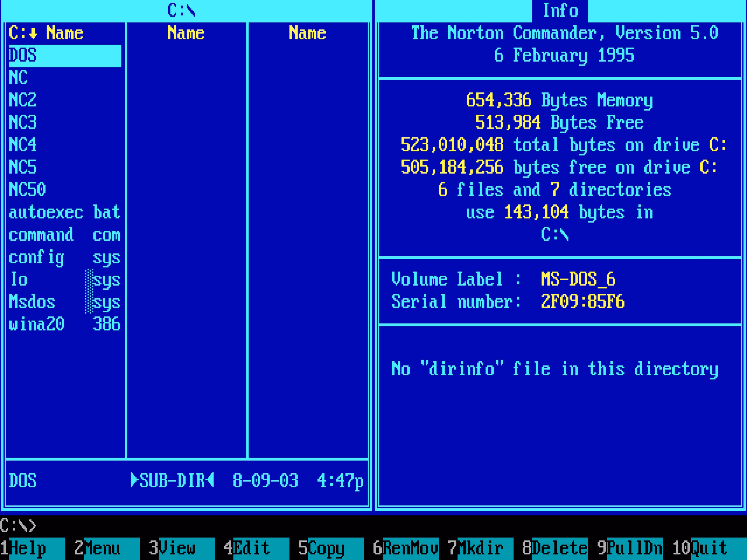Click the C:\> command line prompt
The image size is (747, 560).
[18, 526]
